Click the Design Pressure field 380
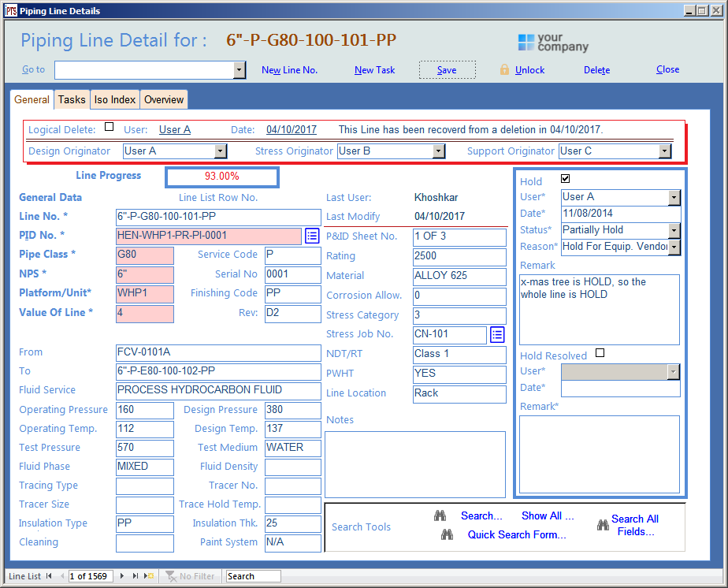The image size is (728, 588). tap(292, 410)
